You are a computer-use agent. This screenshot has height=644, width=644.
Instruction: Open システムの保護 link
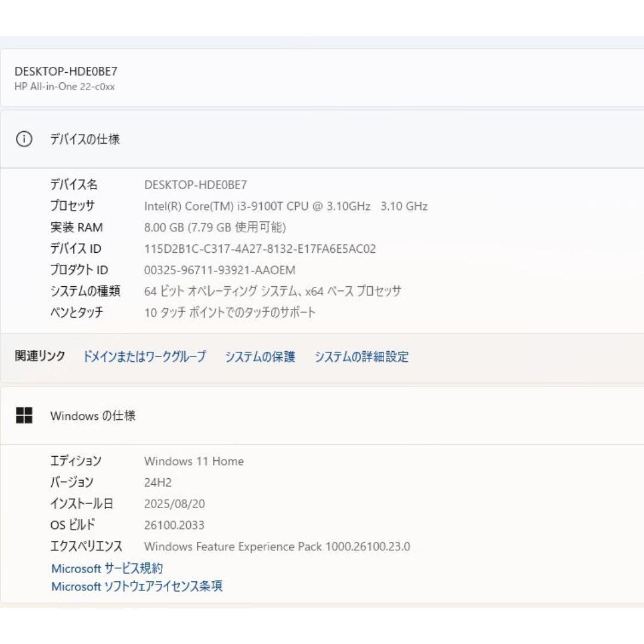click(260, 357)
